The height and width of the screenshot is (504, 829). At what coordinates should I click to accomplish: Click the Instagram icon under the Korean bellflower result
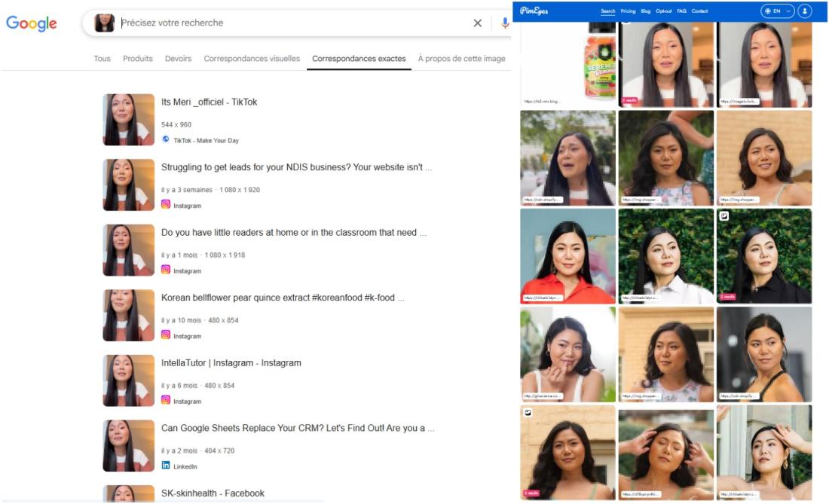point(166,335)
